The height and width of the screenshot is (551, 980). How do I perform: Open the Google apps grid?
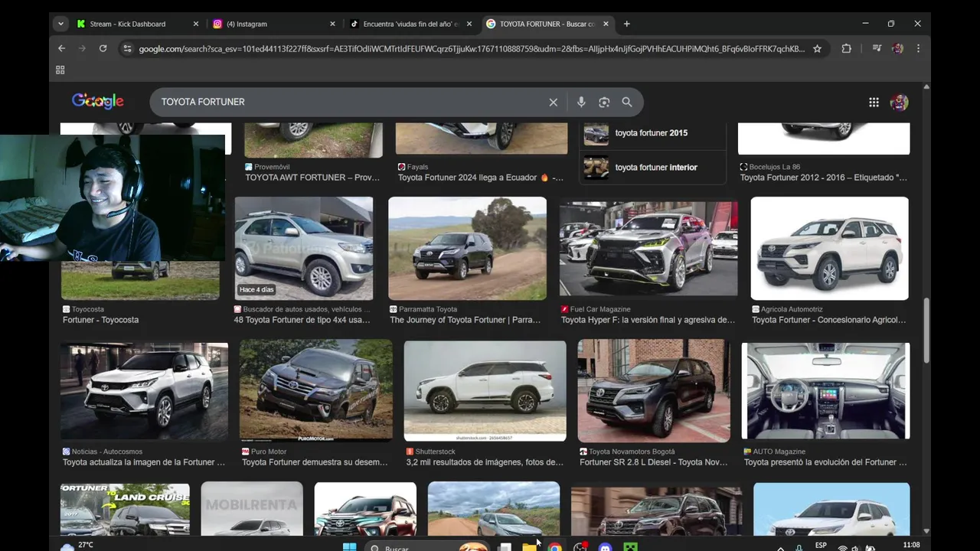pos(874,102)
